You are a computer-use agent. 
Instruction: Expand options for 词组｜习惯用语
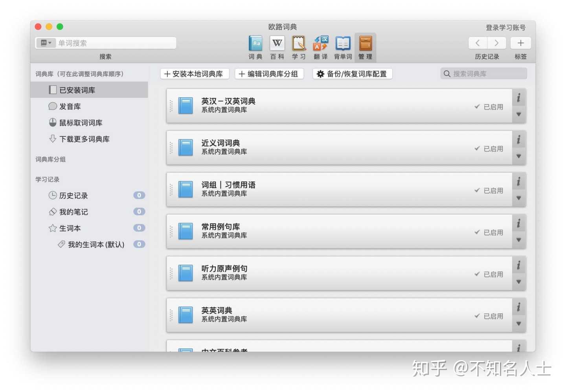(x=518, y=198)
